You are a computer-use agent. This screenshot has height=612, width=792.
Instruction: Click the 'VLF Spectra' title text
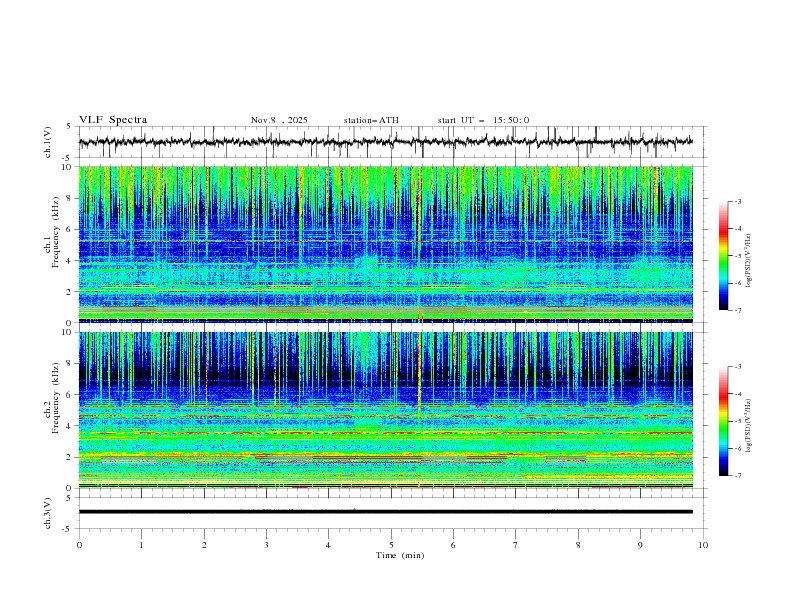click(x=113, y=120)
